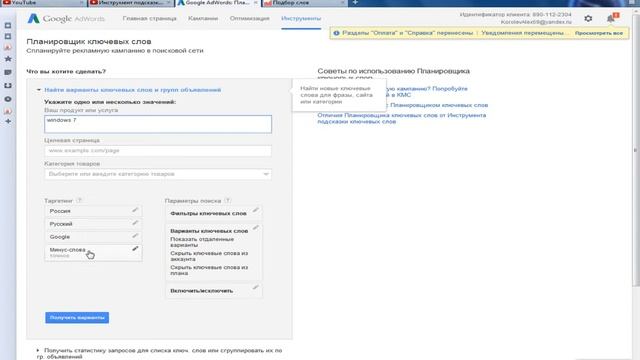Collapse the Найти варианты ключевых слов section
The width and height of the screenshot is (640, 360).
tap(39, 90)
